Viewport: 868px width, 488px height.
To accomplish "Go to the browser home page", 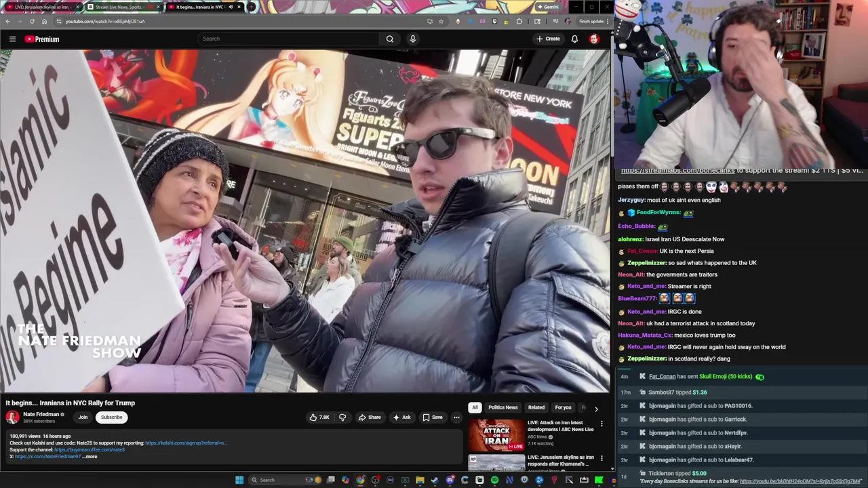I will [x=44, y=21].
